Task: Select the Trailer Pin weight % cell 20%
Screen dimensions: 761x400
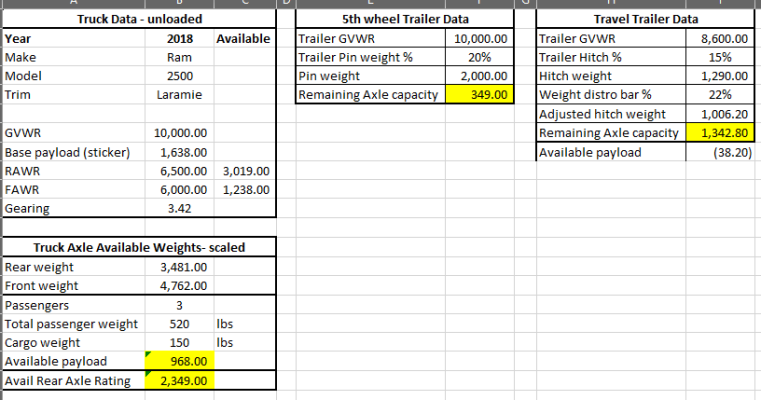Action: 479,57
